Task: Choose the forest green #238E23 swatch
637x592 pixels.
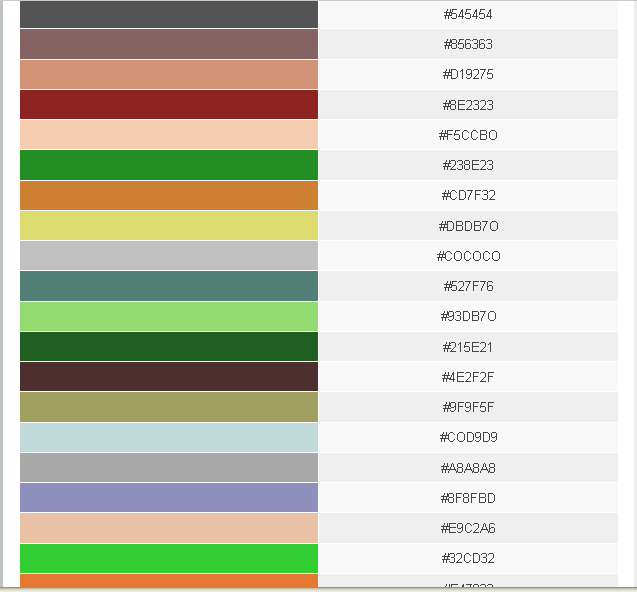Action: 168,165
